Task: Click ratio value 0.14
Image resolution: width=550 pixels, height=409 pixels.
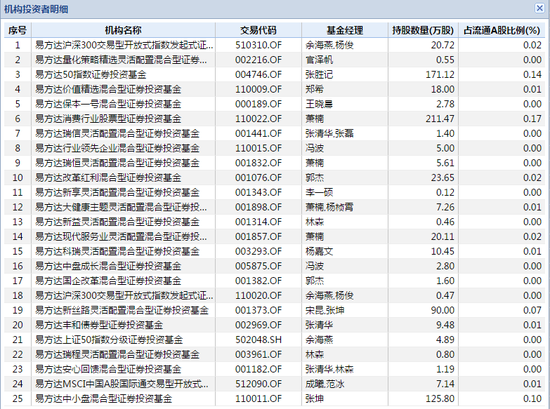Action: (x=532, y=75)
